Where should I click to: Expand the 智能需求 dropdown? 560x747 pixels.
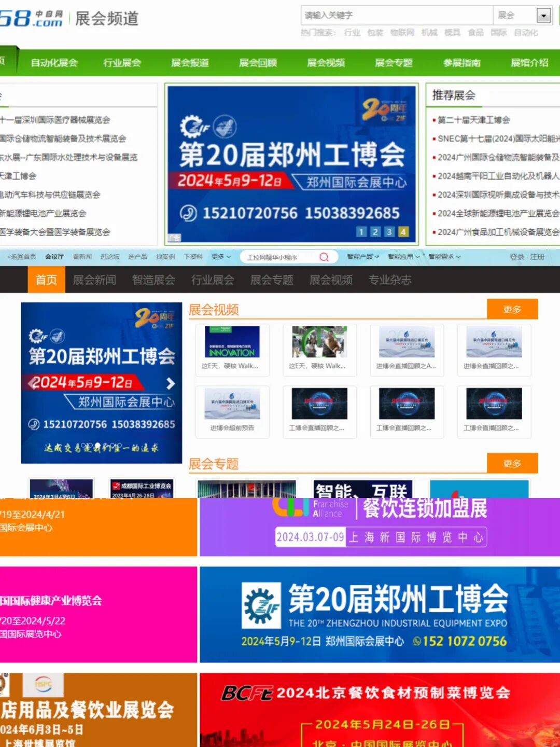[x=445, y=257]
